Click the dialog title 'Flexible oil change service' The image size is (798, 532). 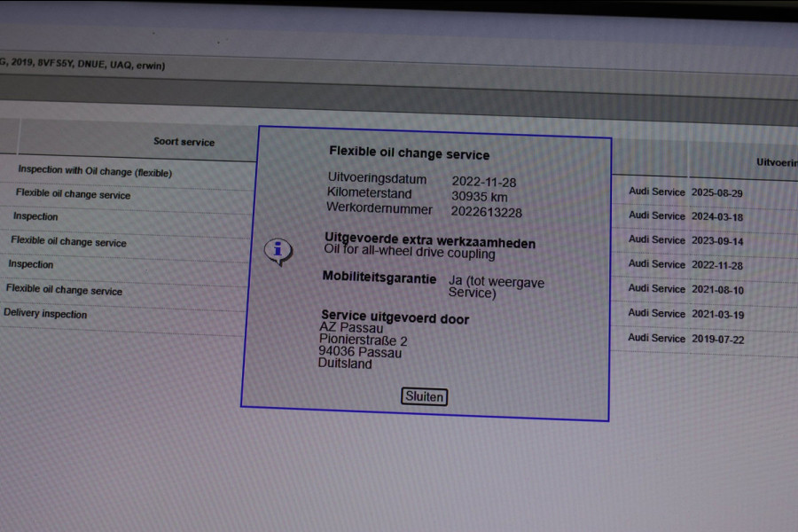pos(409,153)
